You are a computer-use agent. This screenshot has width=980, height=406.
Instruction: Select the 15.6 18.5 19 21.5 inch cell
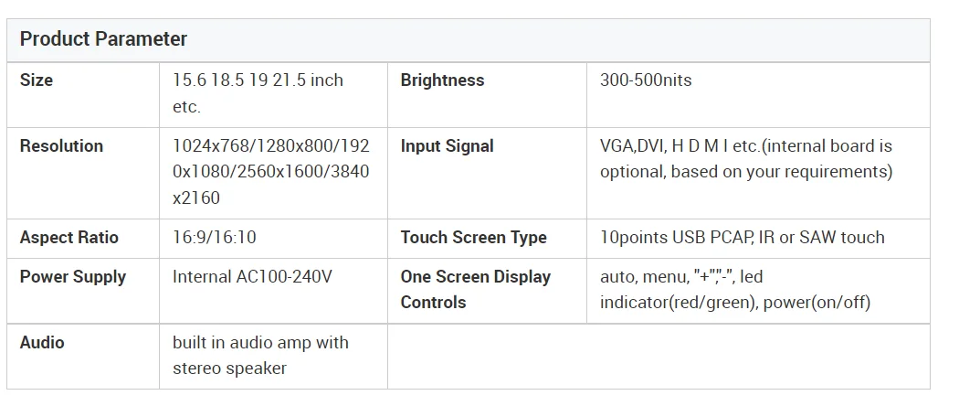pyautogui.click(x=258, y=93)
